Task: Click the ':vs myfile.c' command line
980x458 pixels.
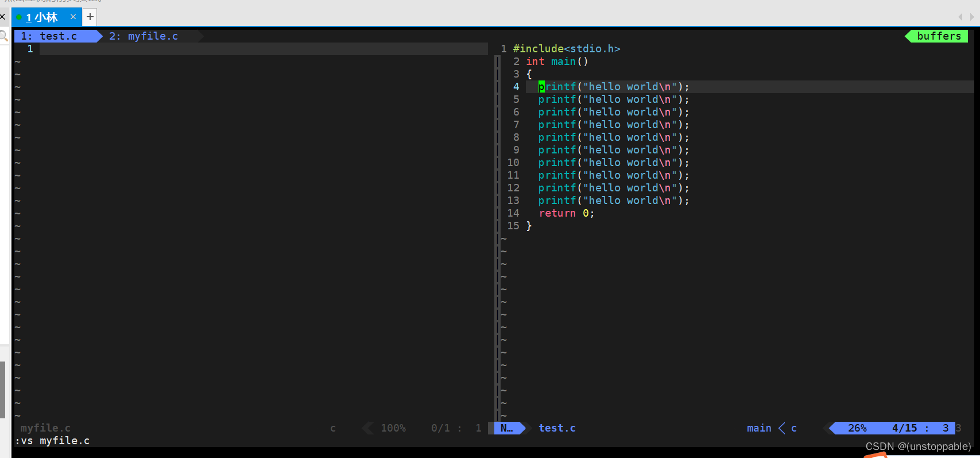Action: pyautogui.click(x=52, y=441)
